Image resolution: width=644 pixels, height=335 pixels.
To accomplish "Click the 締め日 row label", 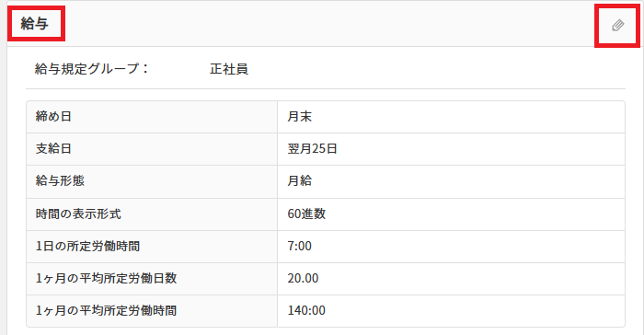I will point(53,116).
